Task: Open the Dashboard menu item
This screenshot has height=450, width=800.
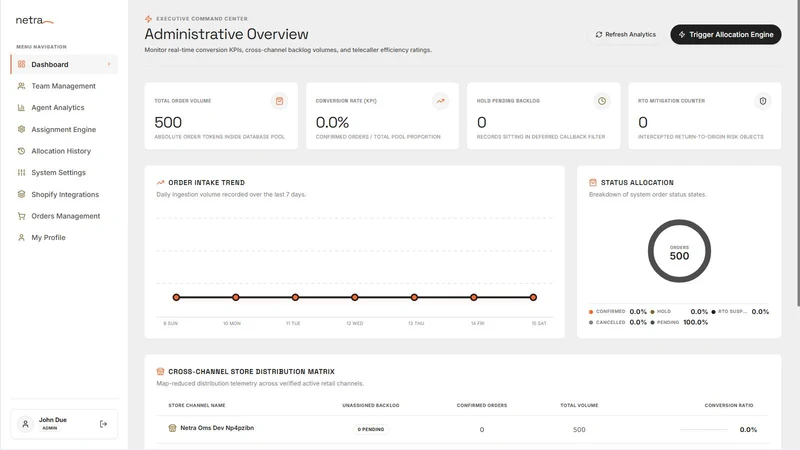Action: pyautogui.click(x=64, y=64)
